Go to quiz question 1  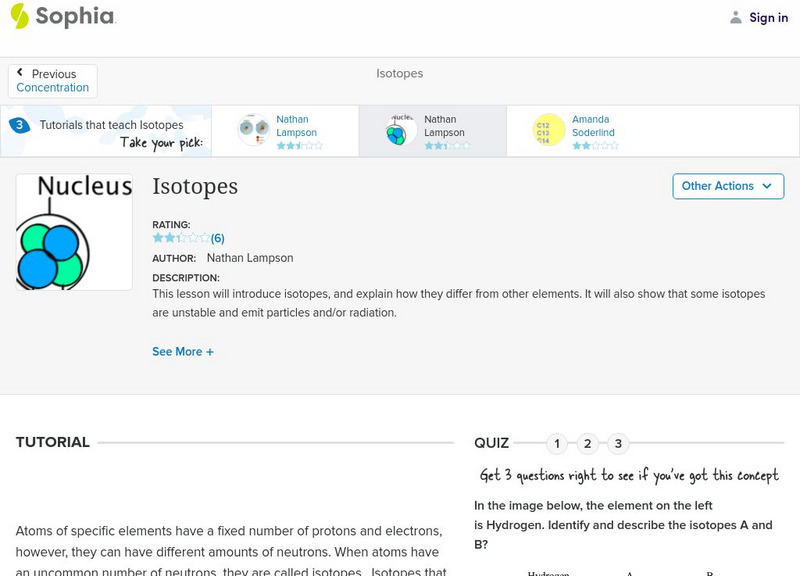(557, 444)
